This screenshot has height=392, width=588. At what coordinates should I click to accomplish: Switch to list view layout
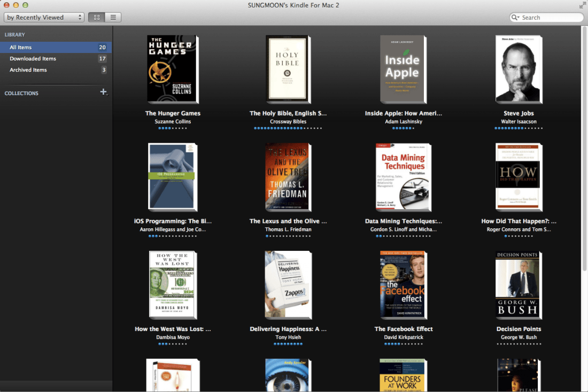[113, 18]
